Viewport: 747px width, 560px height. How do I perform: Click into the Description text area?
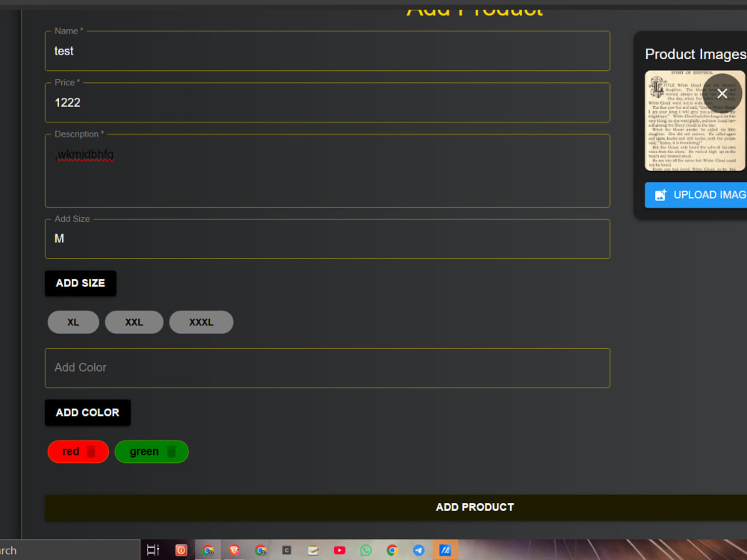(x=327, y=171)
